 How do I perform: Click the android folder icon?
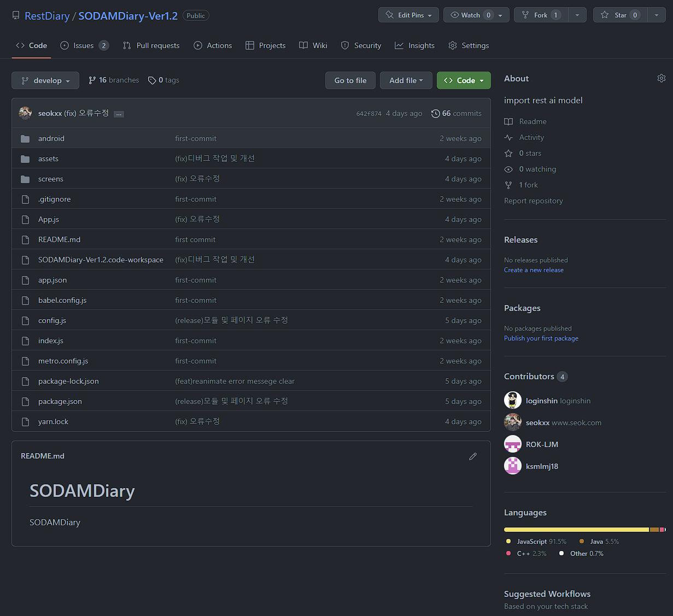point(25,138)
